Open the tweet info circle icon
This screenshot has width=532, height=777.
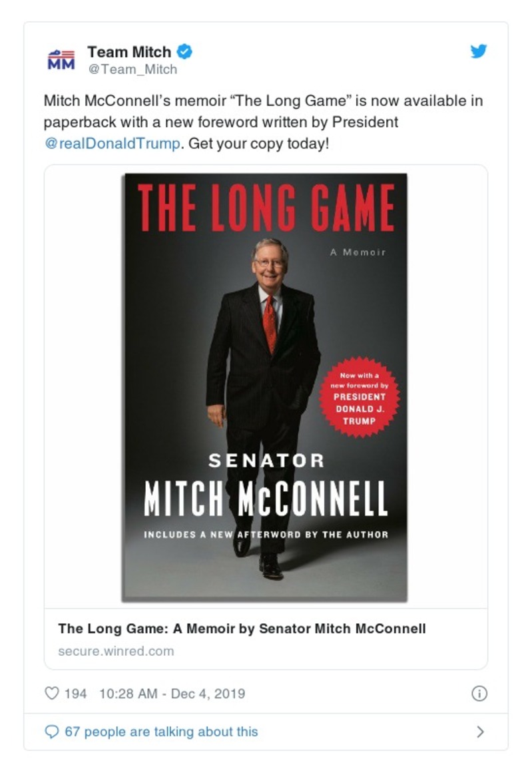tap(479, 694)
